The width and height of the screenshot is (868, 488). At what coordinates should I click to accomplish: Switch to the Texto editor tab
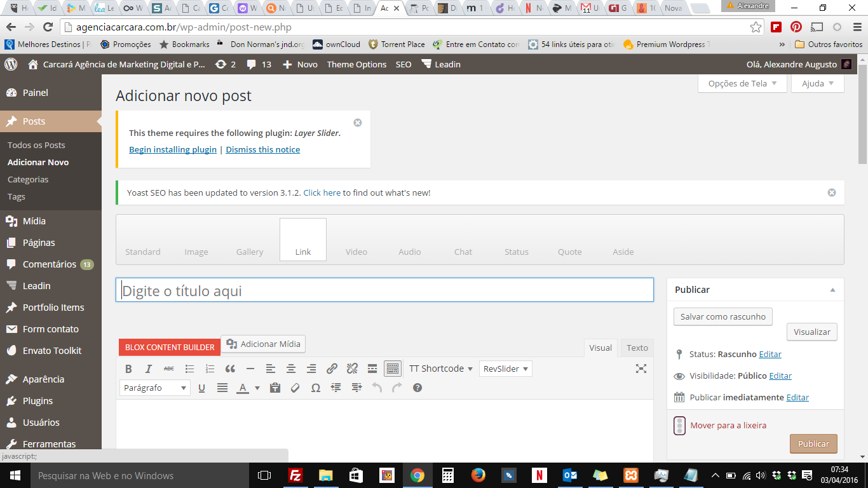point(637,348)
